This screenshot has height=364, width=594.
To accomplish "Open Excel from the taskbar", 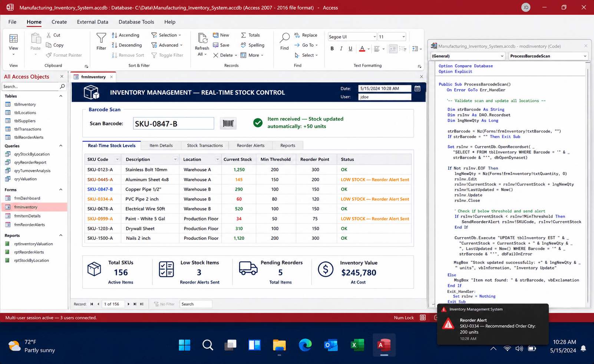I will click(x=357, y=345).
